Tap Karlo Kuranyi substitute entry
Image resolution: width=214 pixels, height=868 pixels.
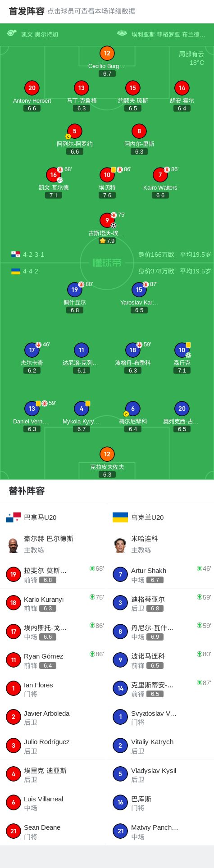tap(54, 603)
